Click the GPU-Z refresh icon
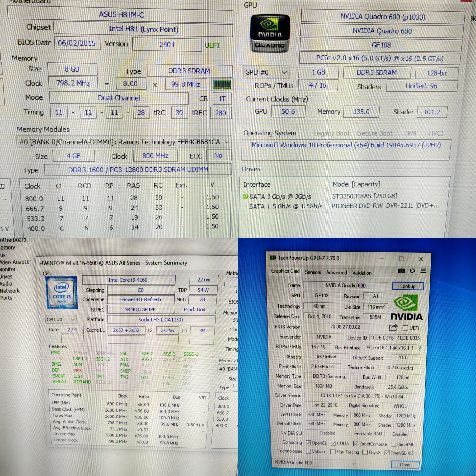 412,271
